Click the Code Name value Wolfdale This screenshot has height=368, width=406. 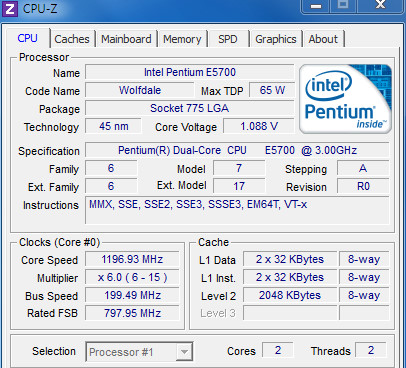pos(140,90)
